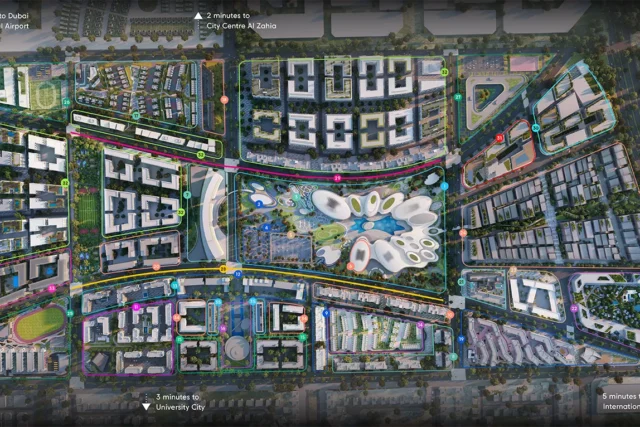This screenshot has height=427, width=640.
Task: Click the up arrow beside City Centre Al Zahia
Action: (x=198, y=17)
